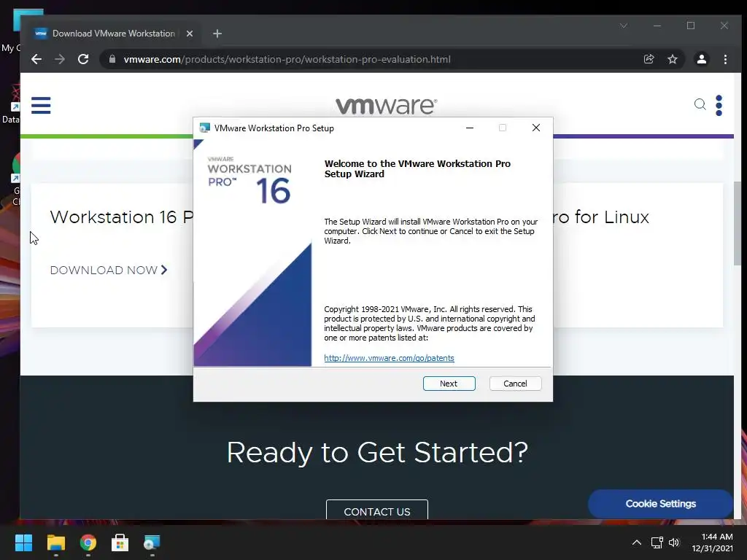Maximize the Chrome window

(691, 26)
